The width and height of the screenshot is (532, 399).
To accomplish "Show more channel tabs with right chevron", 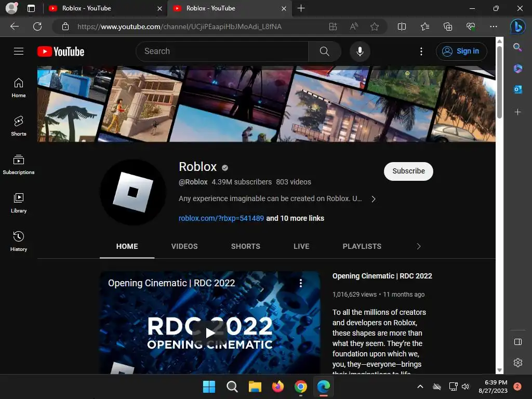I will (418, 246).
